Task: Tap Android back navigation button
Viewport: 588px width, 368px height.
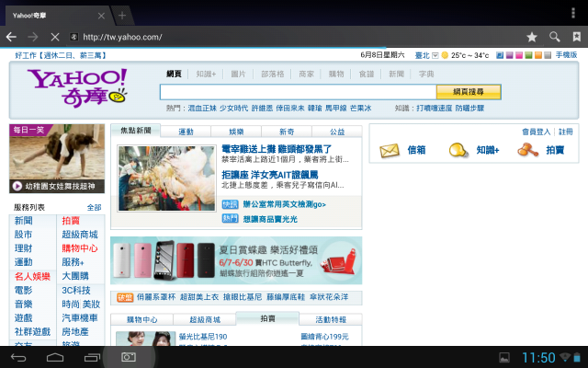Action: (x=18, y=358)
